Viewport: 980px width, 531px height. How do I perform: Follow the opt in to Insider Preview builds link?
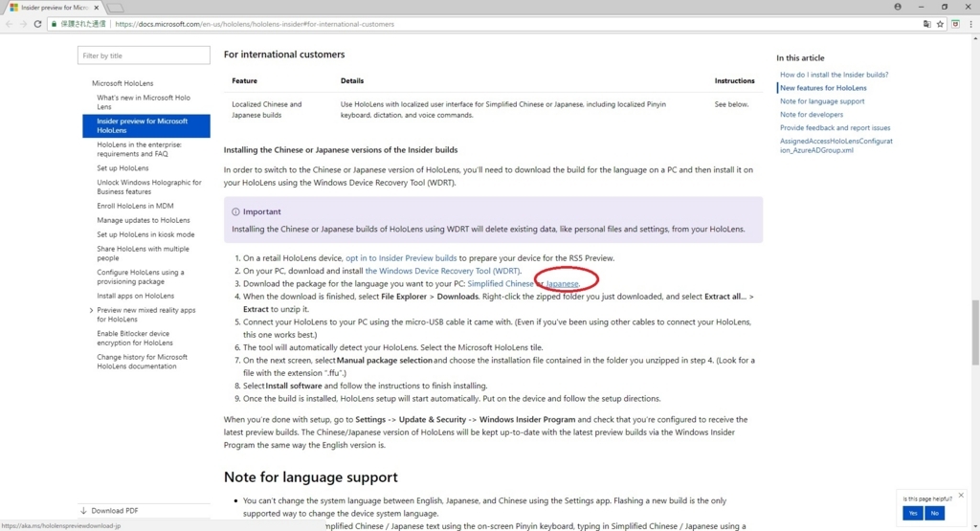(401, 257)
